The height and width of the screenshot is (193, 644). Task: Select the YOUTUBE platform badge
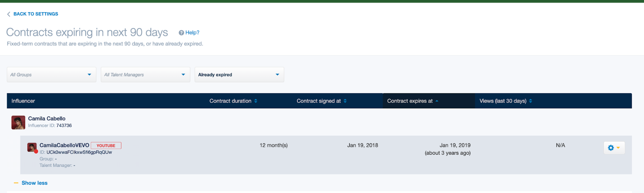[106, 145]
